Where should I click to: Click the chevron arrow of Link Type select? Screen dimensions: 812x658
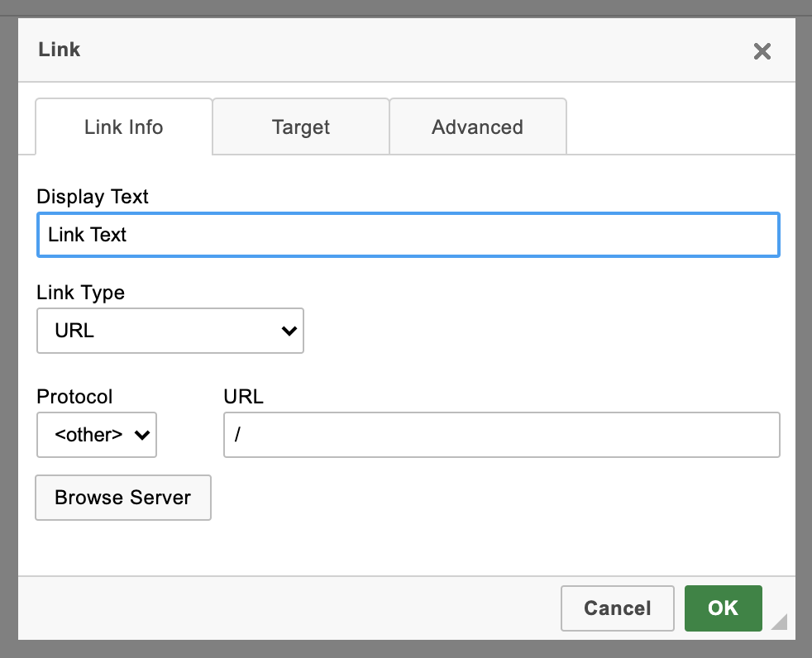(289, 331)
